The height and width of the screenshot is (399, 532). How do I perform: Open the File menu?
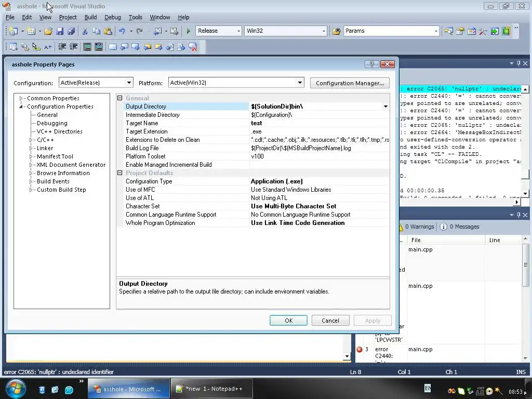point(10,17)
